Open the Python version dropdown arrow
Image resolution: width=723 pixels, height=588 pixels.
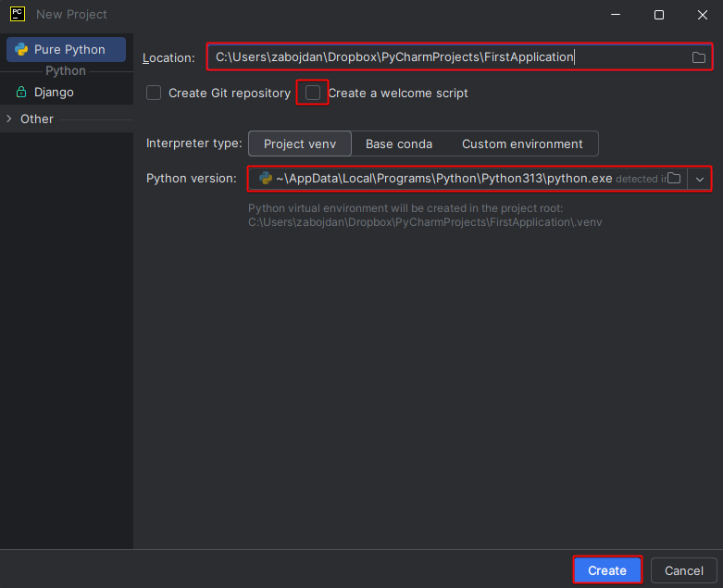[700, 178]
